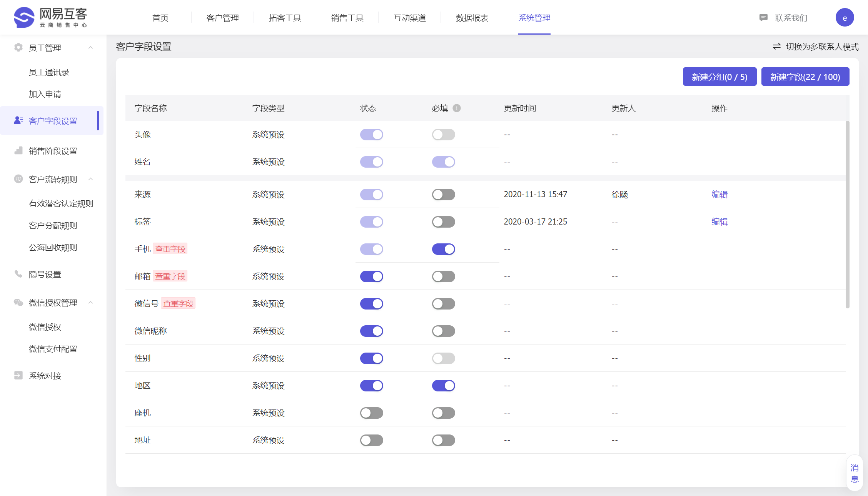
Task: Enable the 座机 status toggle
Action: click(x=371, y=413)
